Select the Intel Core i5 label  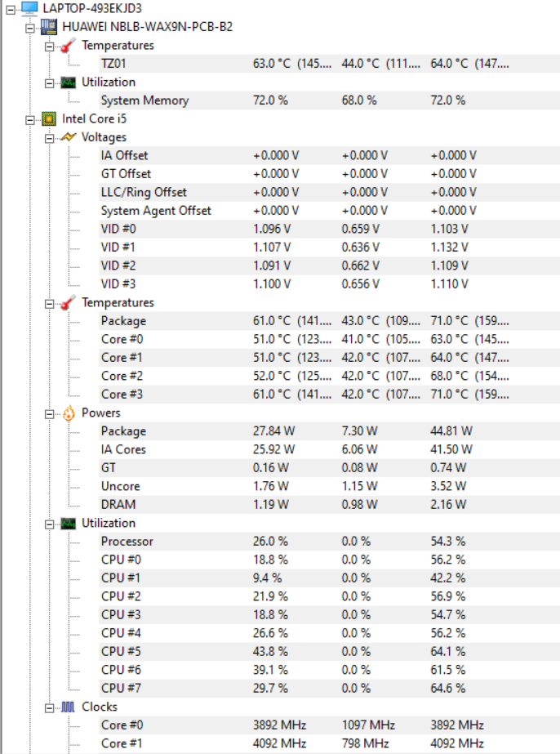pyautogui.click(x=94, y=118)
